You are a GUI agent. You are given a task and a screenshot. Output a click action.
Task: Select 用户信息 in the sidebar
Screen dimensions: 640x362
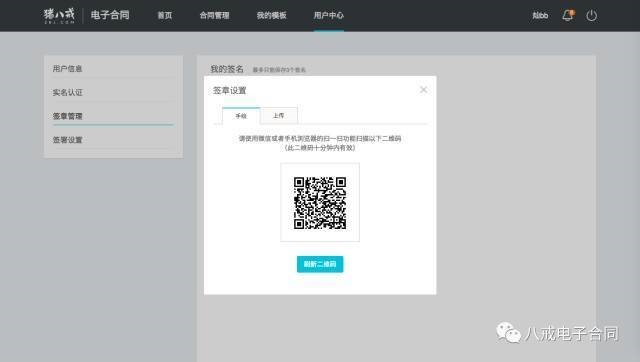(67, 69)
